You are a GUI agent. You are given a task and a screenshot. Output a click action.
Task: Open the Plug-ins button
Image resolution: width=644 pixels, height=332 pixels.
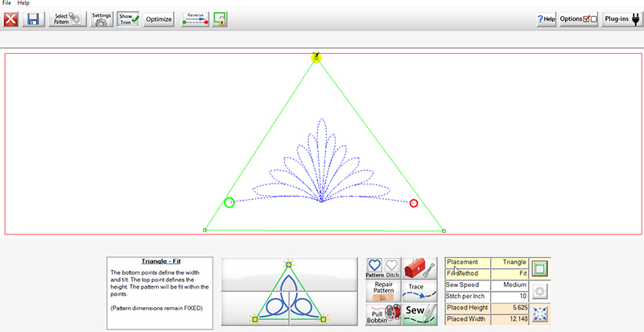621,19
